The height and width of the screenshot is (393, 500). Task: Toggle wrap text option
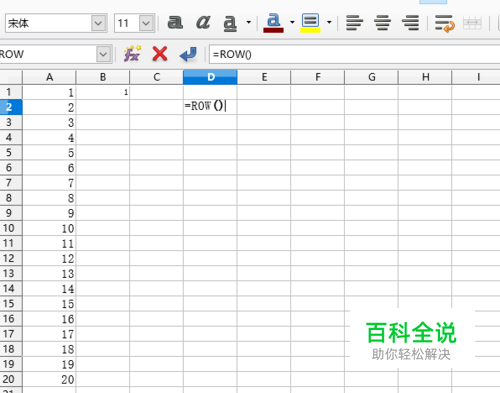(x=445, y=23)
